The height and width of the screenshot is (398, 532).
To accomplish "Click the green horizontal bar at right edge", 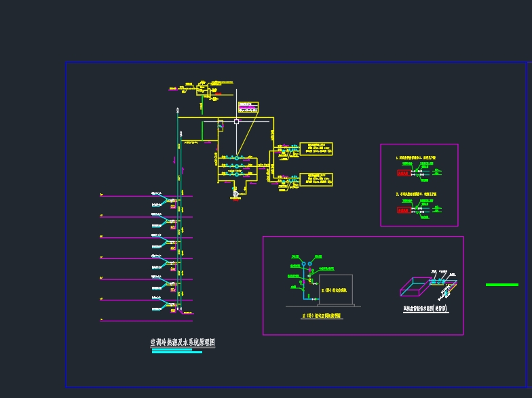I will coord(502,285).
